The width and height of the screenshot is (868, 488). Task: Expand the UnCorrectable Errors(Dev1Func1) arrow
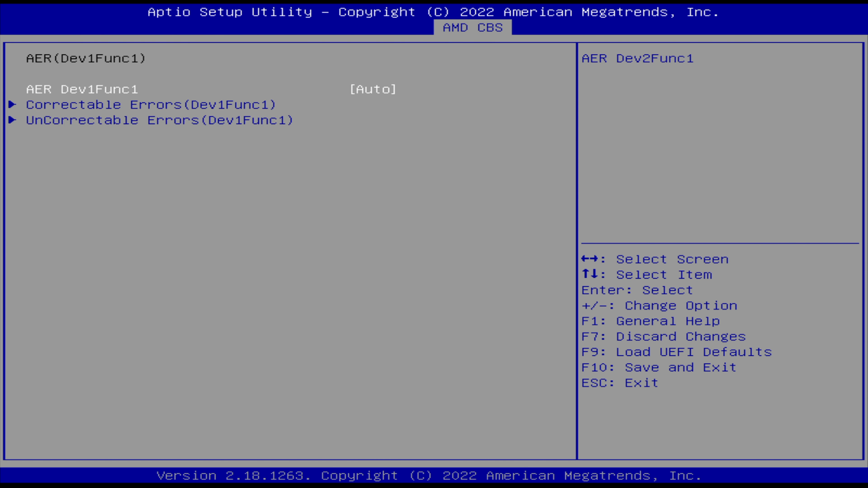pyautogui.click(x=12, y=120)
